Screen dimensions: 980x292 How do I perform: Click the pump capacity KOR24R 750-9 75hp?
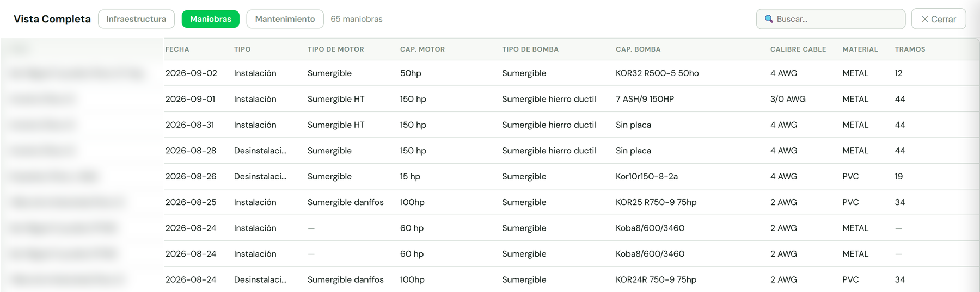click(x=656, y=280)
